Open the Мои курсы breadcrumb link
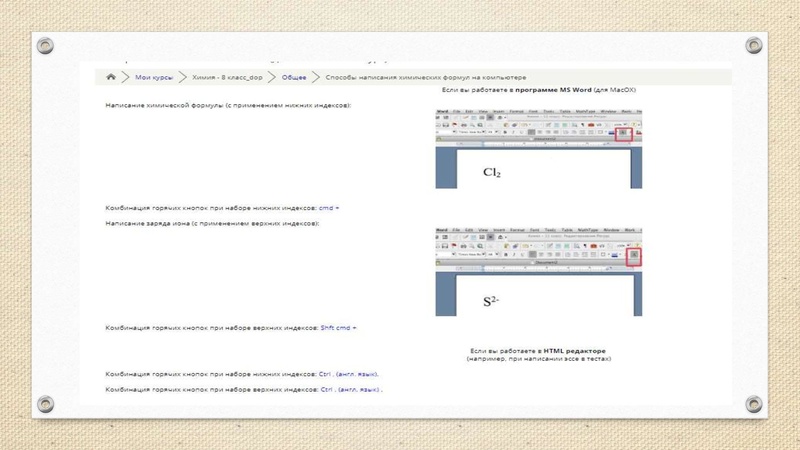 tap(154, 77)
